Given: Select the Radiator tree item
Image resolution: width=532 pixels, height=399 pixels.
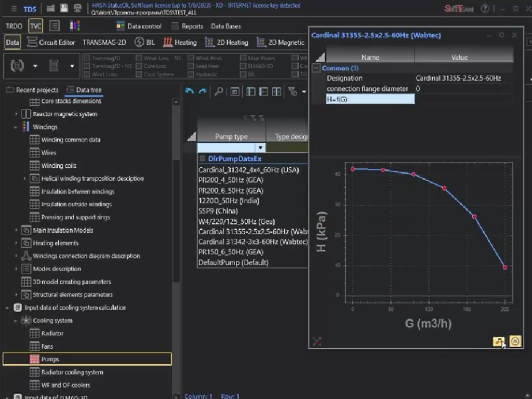Looking at the screenshot, I should [x=52, y=334].
